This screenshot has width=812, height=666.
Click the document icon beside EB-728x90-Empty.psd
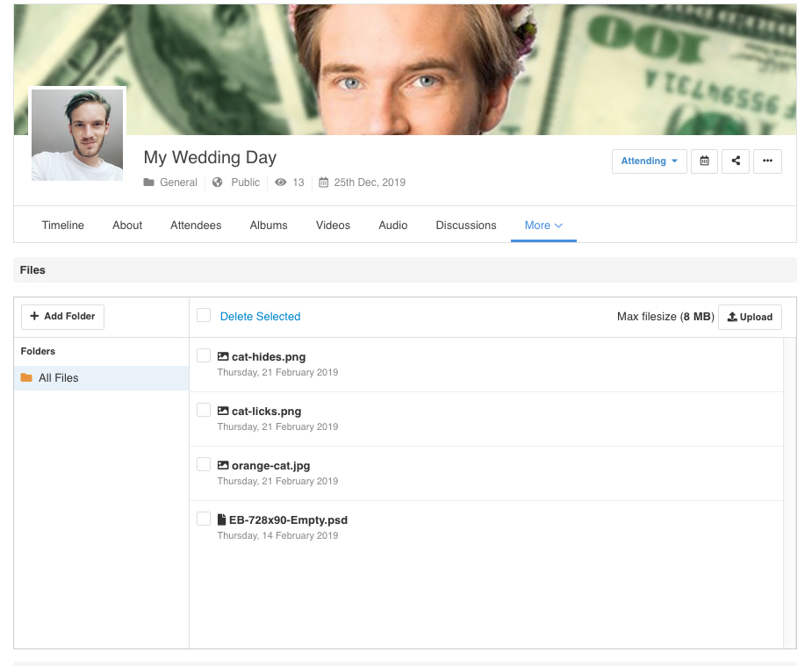[x=221, y=519]
